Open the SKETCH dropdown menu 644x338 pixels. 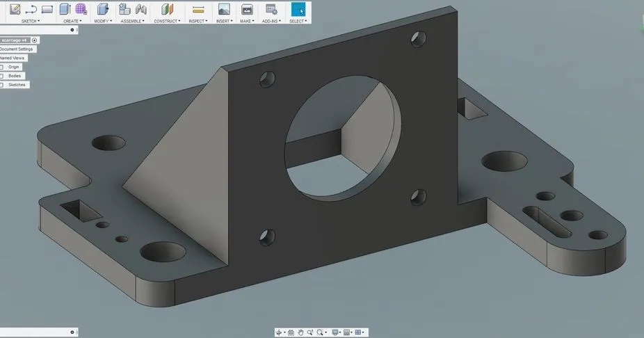(x=30, y=21)
